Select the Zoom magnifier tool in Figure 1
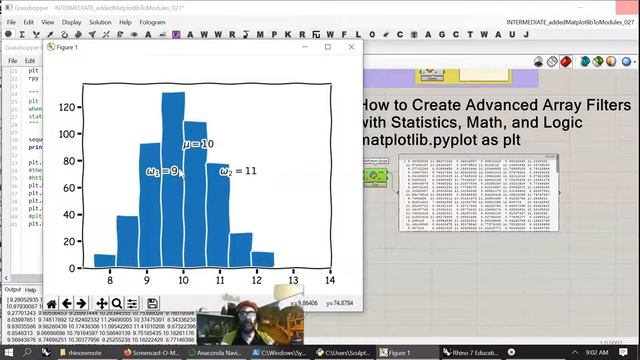This screenshot has width=640, height=360. click(117, 303)
